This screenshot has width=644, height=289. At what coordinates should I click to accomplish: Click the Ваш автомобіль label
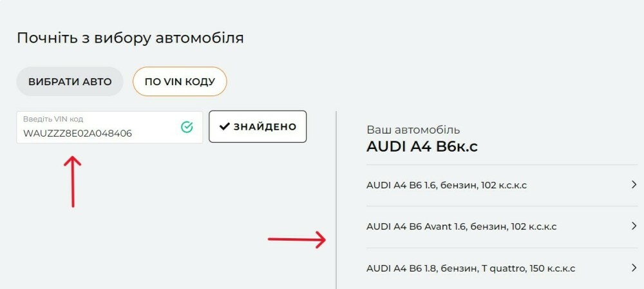point(413,130)
